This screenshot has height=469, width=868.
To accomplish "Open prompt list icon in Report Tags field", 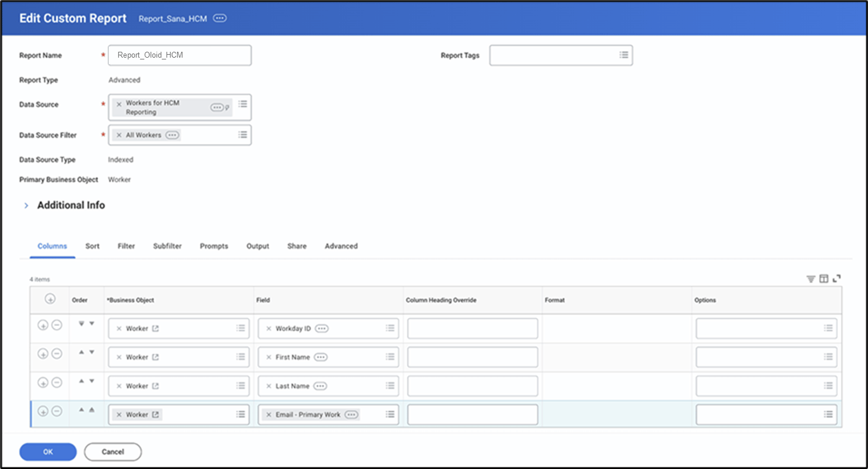I will (624, 55).
